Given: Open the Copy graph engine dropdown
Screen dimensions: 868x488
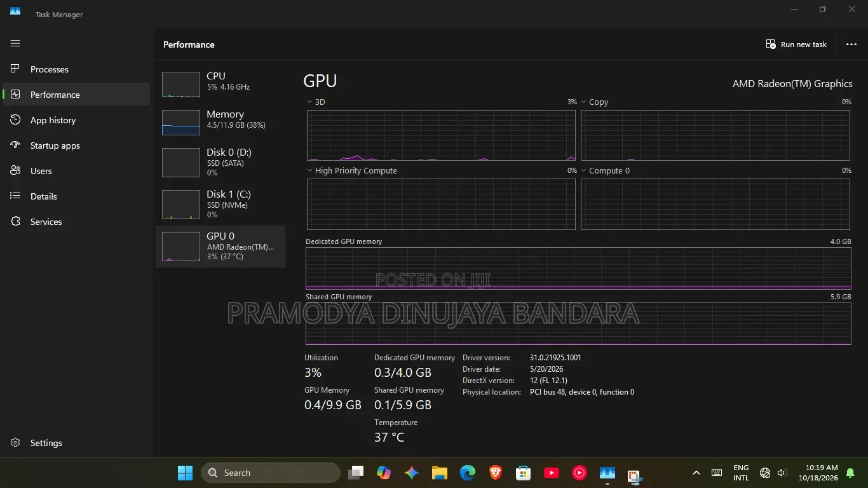Looking at the screenshot, I should 583,102.
